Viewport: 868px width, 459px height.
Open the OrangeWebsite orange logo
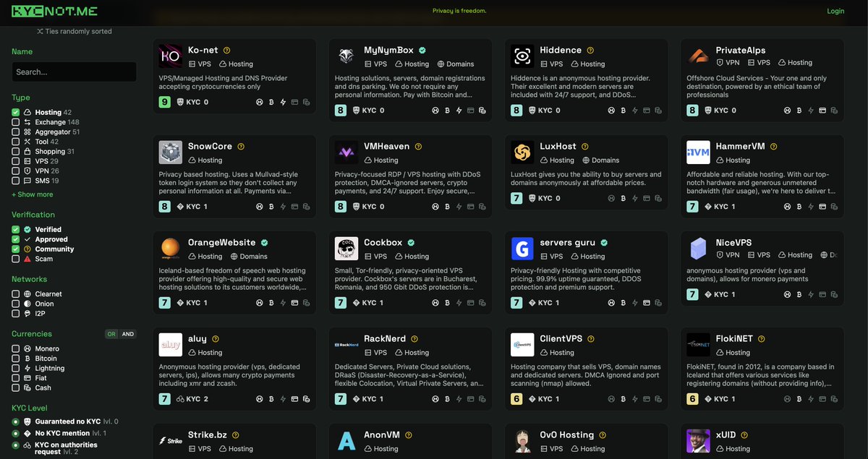[171, 249]
